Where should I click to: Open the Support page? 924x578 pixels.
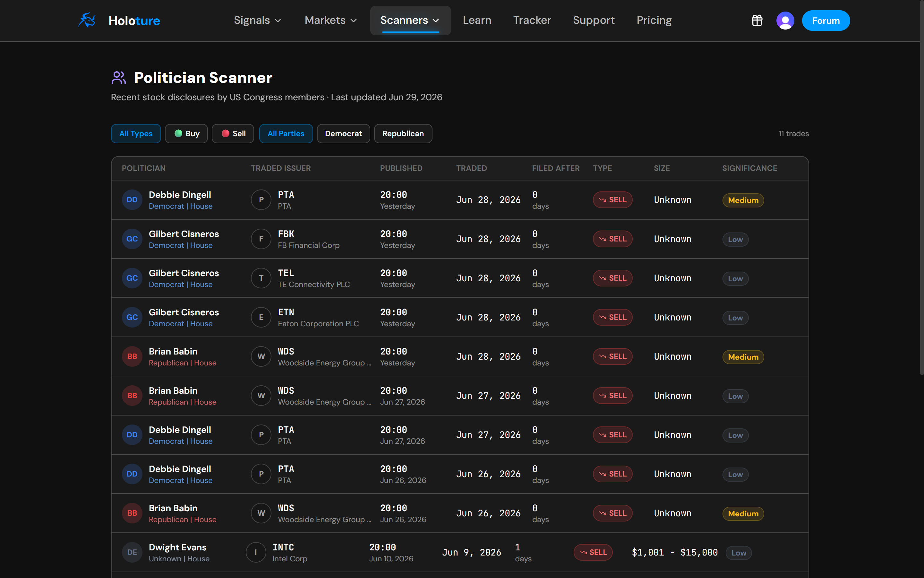click(593, 20)
